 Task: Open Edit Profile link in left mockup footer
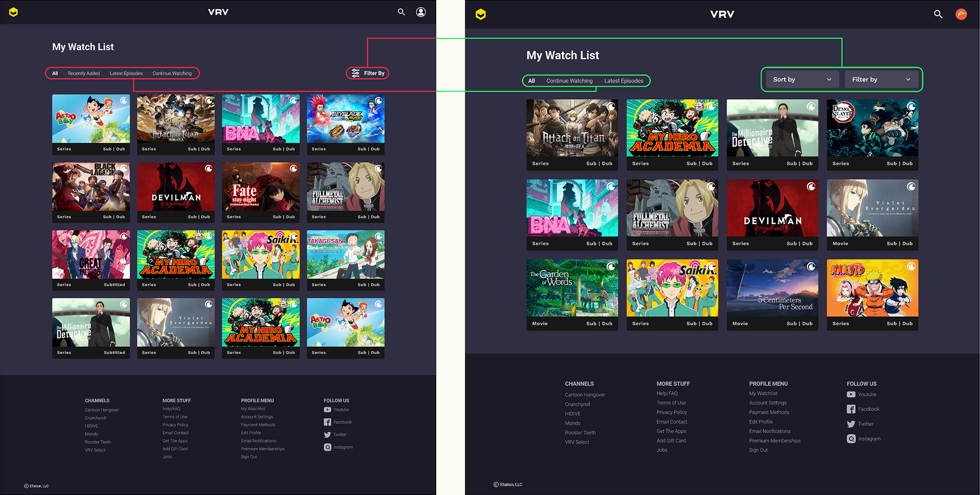click(x=251, y=433)
